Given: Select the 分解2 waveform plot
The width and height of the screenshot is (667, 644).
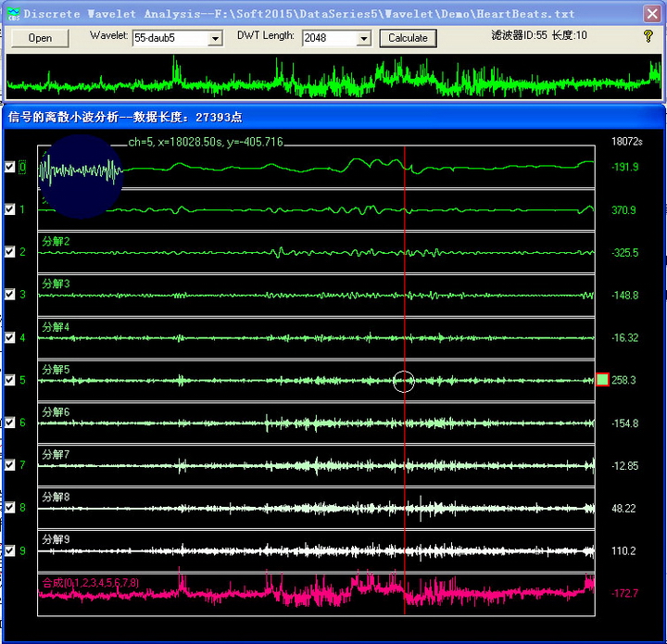Looking at the screenshot, I should click(315, 253).
